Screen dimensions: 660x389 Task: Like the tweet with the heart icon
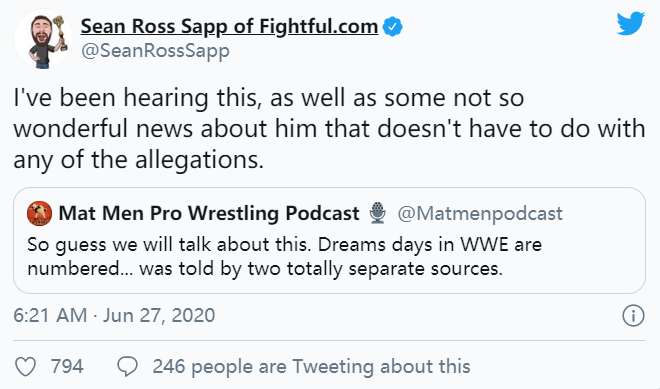(x=26, y=366)
